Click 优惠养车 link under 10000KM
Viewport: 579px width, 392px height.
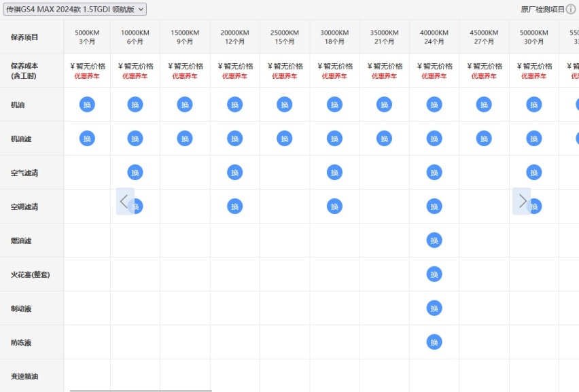pos(135,76)
